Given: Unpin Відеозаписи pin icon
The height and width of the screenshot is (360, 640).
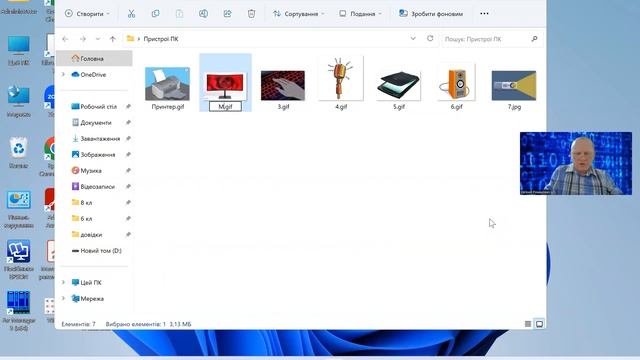Looking at the screenshot, I should pyautogui.click(x=128, y=187).
